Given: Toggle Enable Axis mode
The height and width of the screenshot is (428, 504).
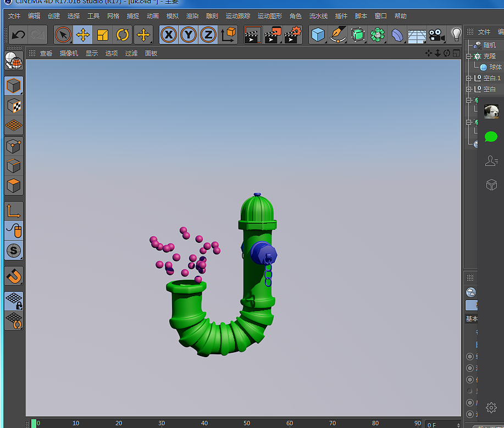Looking at the screenshot, I should (x=14, y=211).
